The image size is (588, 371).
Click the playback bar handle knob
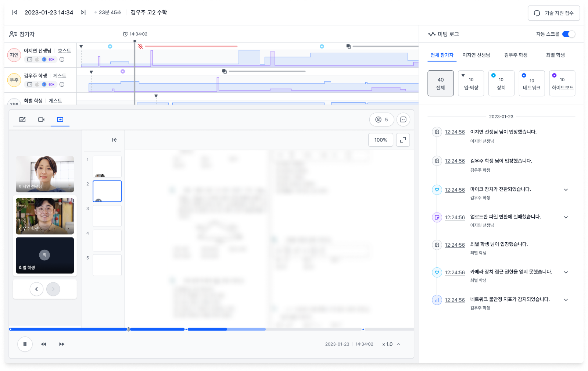pyautogui.click(x=128, y=329)
